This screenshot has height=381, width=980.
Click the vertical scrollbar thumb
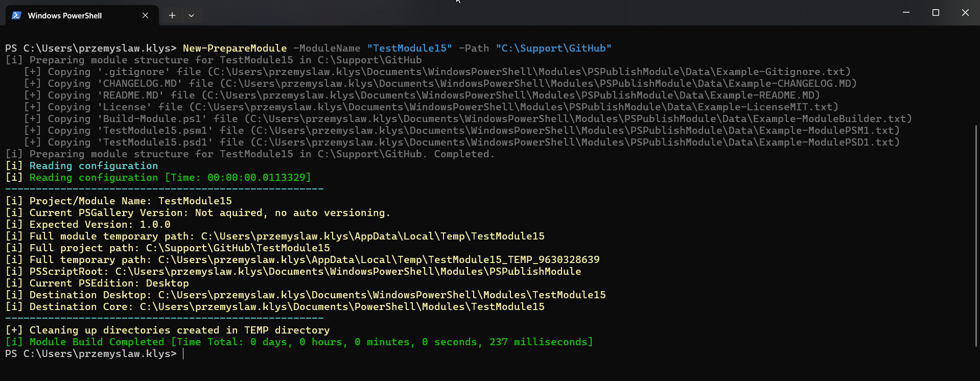coord(976,236)
